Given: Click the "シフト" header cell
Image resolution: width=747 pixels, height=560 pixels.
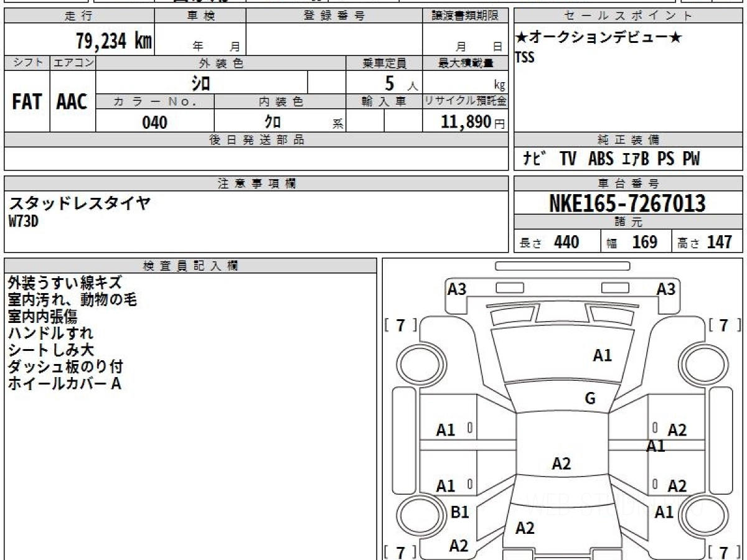Looking at the screenshot, I should click(x=27, y=63).
